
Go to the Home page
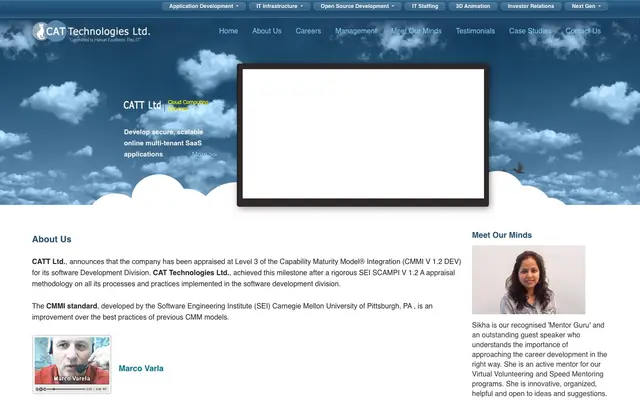[228, 31]
